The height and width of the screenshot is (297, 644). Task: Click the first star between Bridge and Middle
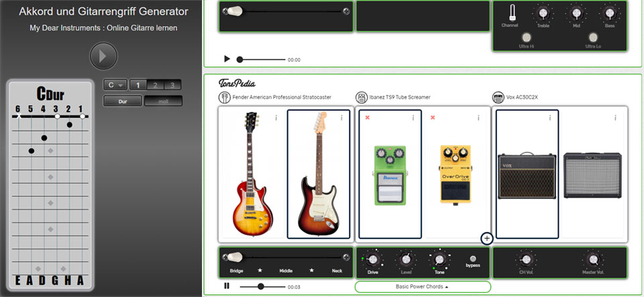click(x=260, y=271)
